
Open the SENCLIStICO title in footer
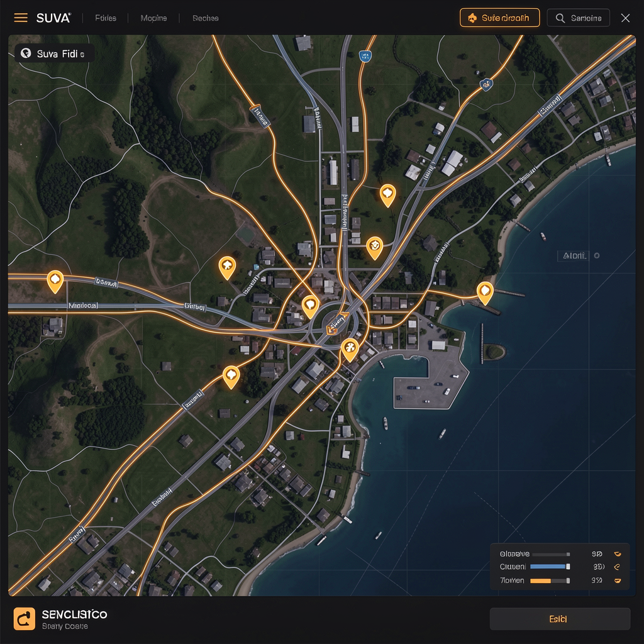click(x=74, y=614)
